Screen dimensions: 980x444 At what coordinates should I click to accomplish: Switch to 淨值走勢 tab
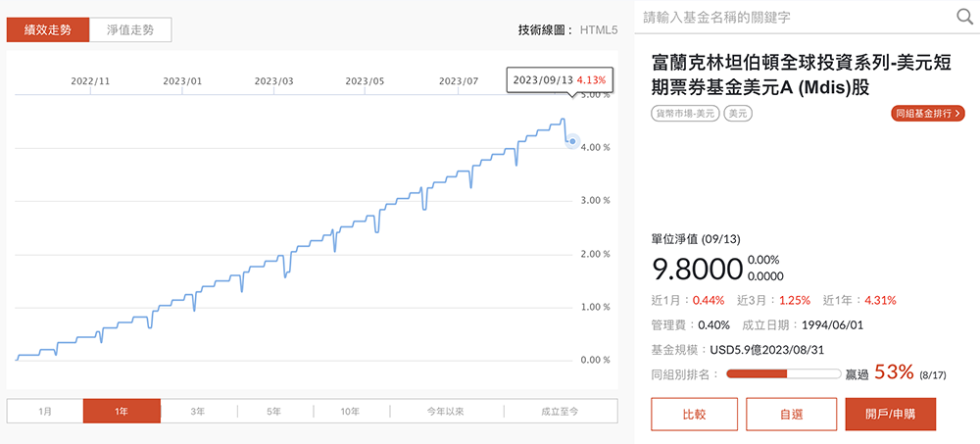tap(129, 29)
